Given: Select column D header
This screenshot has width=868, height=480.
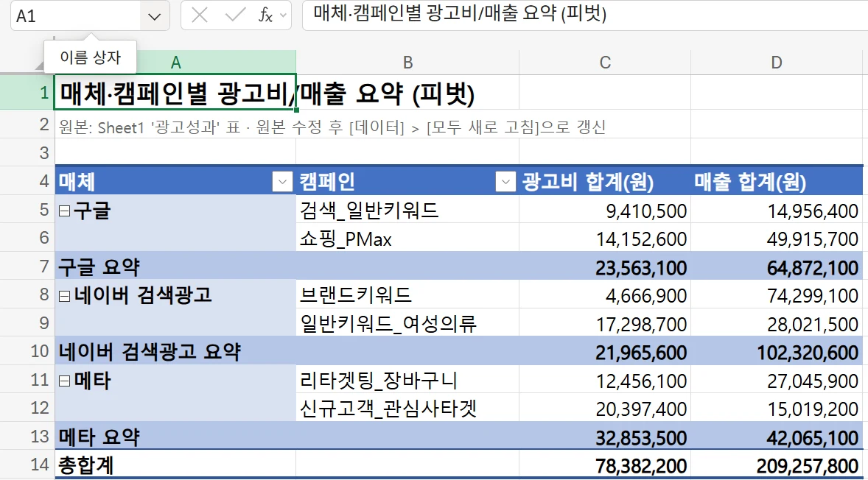Looking at the screenshot, I should tap(777, 63).
